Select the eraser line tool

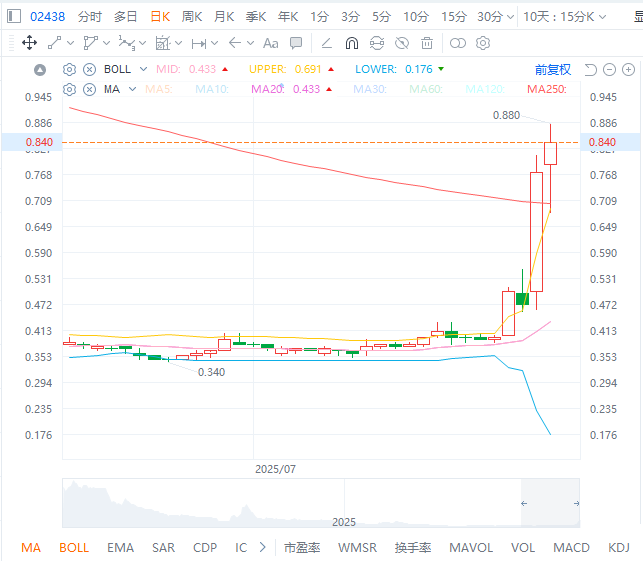326,43
